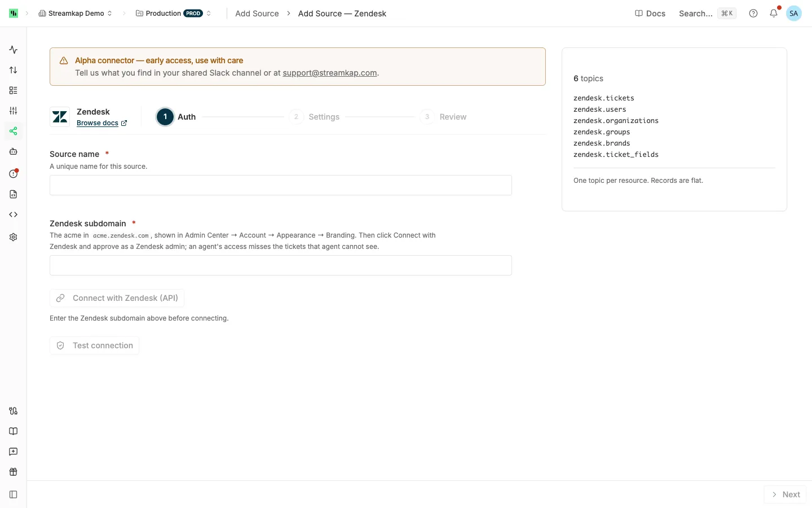
Task: Open the Browse docs link for Zendesk
Action: pos(102,123)
